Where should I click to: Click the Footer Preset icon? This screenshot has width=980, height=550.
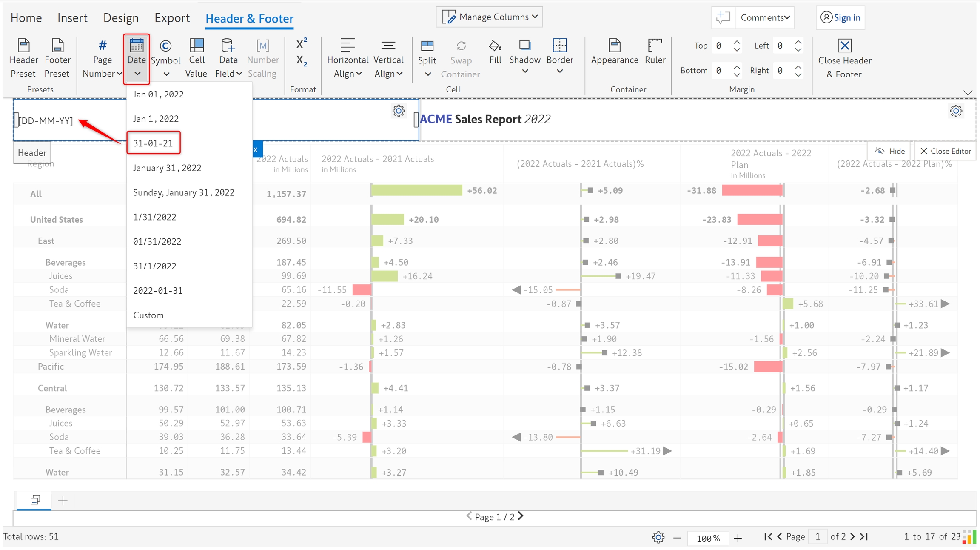point(57,46)
